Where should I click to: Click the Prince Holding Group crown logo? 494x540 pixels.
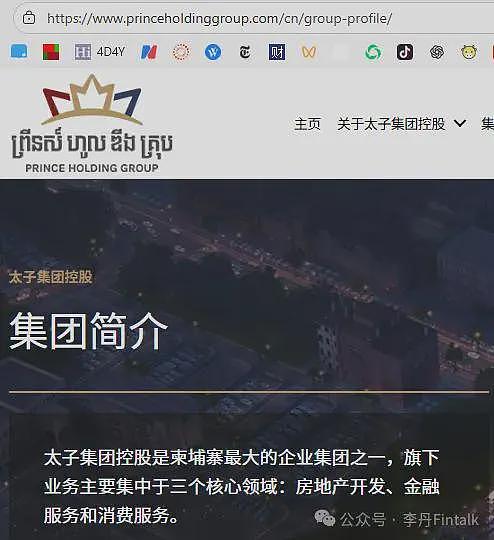(x=92, y=100)
